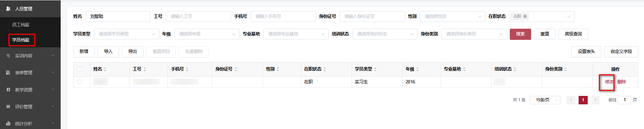The width and height of the screenshot is (644, 129).
Task: Remove the 在职 tag with its x icon
Action: [x=525, y=16]
